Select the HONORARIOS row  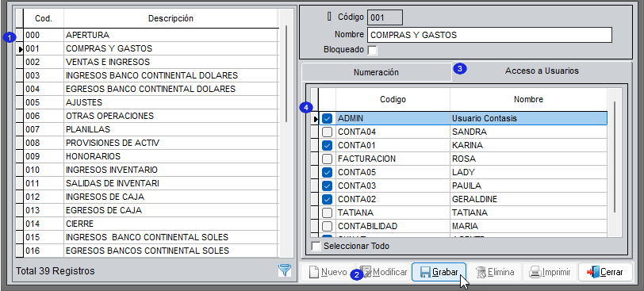pyautogui.click(x=151, y=156)
